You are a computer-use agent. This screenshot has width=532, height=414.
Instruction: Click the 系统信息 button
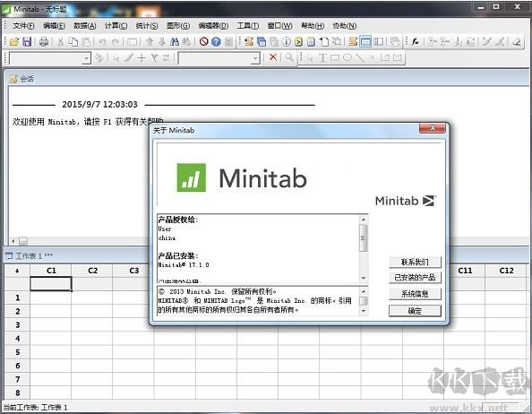[415, 294]
